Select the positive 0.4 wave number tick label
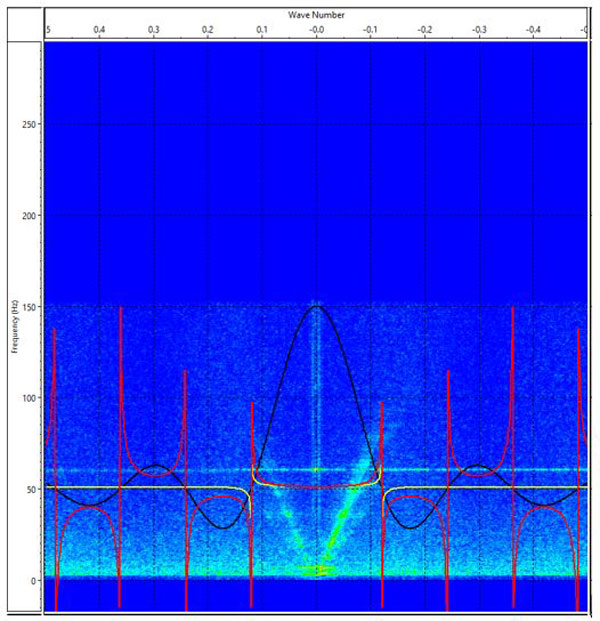The image size is (600, 621). pyautogui.click(x=99, y=31)
